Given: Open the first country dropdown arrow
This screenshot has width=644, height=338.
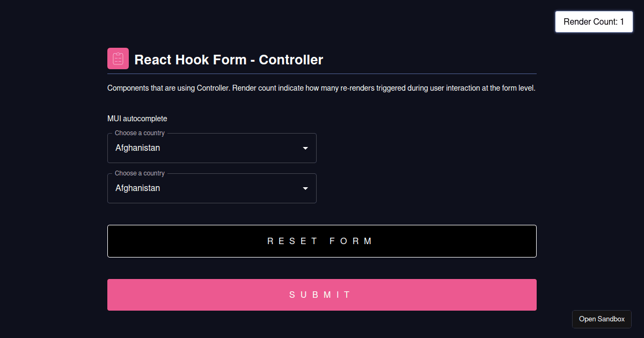Looking at the screenshot, I should click(305, 148).
